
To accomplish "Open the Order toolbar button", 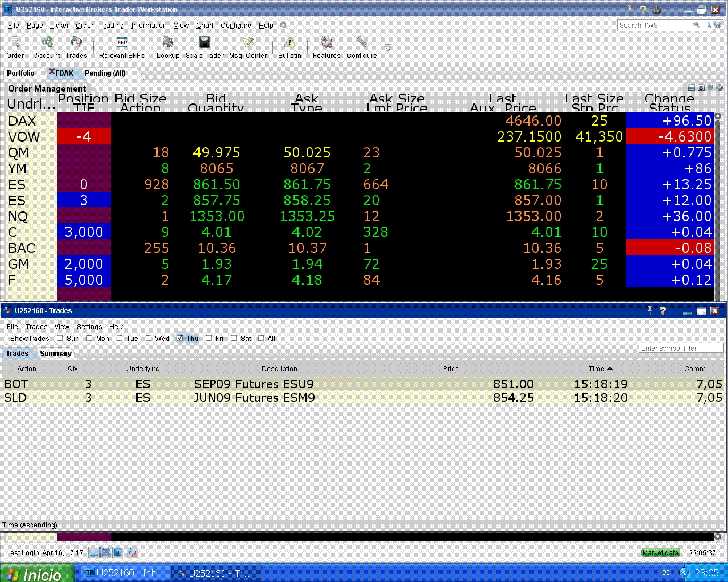I will [15, 47].
